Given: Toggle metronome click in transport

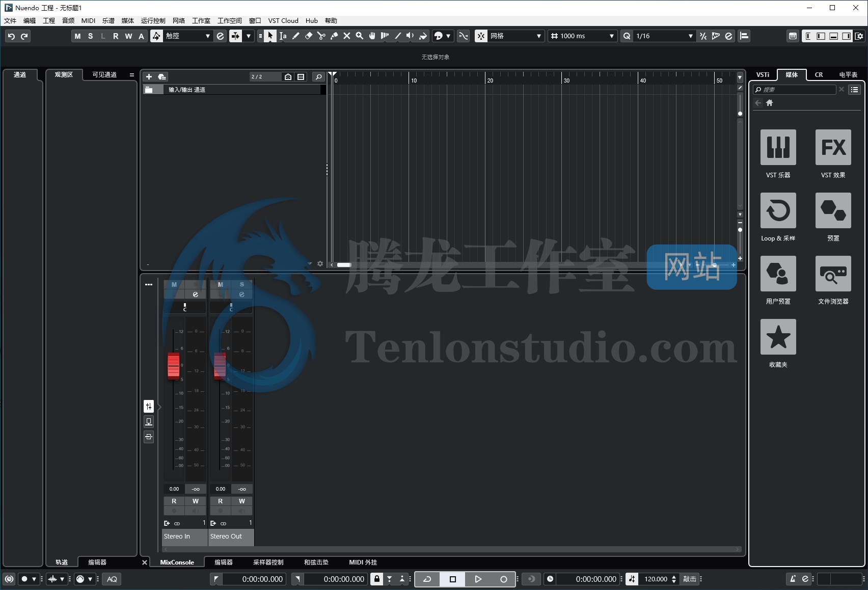Looking at the screenshot, I should [793, 579].
